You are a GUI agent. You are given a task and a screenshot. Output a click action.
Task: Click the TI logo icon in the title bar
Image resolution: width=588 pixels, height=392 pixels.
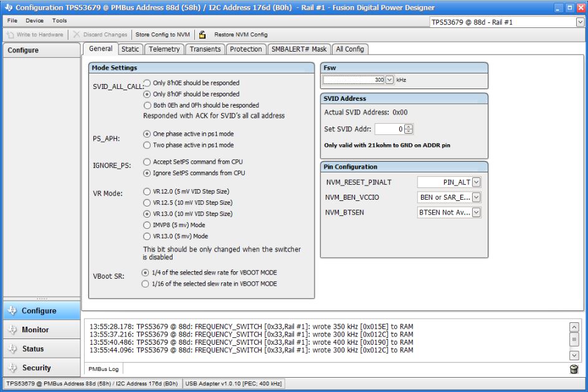click(9, 7)
